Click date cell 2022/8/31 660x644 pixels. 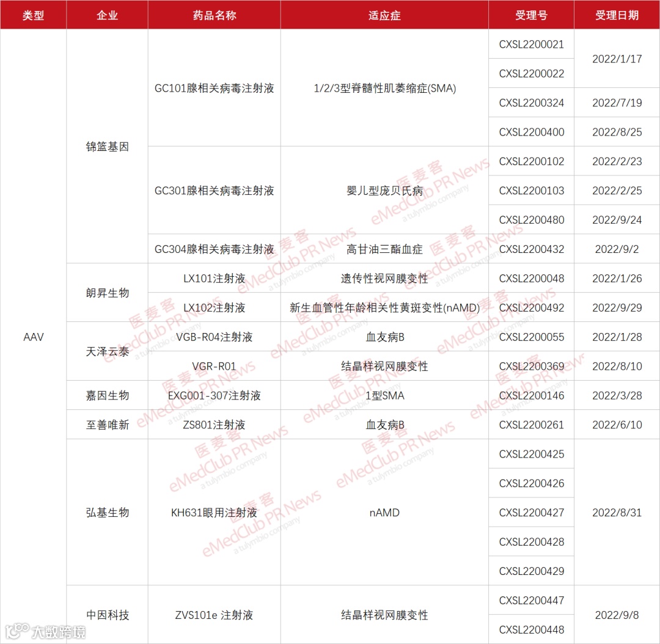click(617, 512)
